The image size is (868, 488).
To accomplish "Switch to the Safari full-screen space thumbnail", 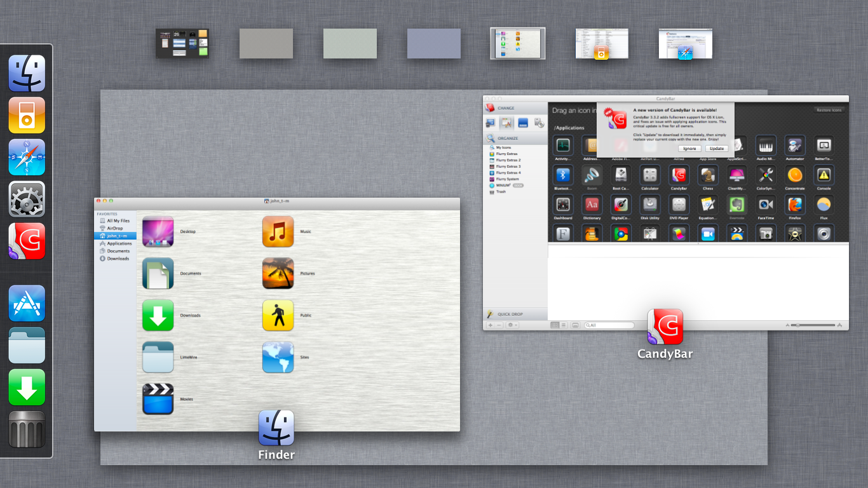I will click(x=685, y=43).
